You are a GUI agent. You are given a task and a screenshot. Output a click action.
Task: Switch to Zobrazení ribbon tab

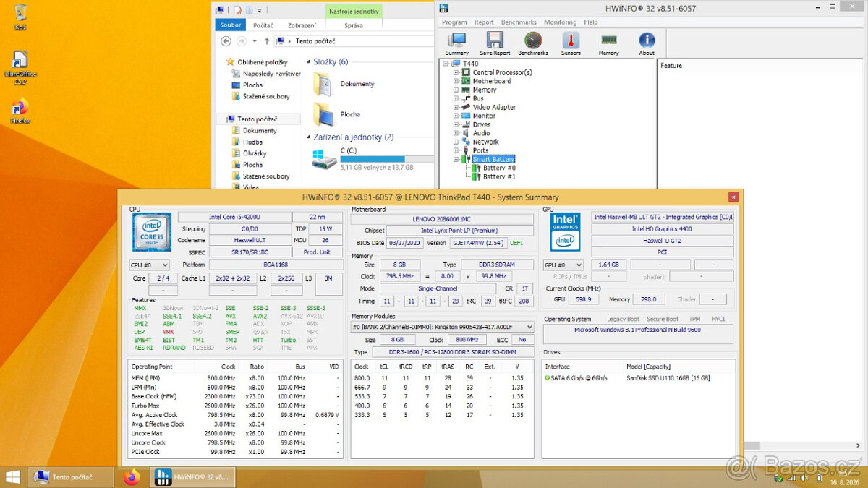point(302,25)
